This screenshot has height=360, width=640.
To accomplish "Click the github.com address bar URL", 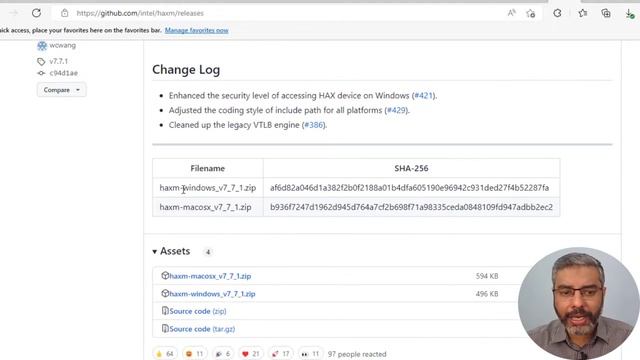I will (x=140, y=13).
